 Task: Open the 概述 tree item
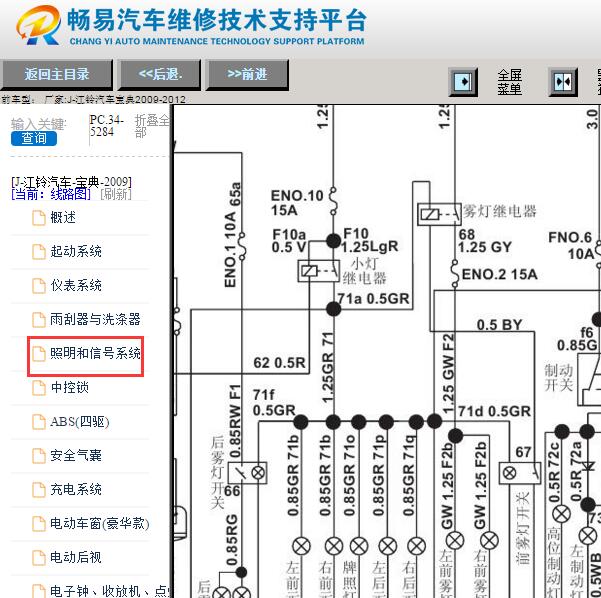click(x=63, y=218)
